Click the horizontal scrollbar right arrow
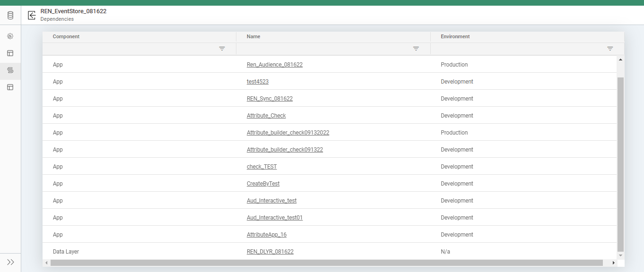 coord(613,263)
